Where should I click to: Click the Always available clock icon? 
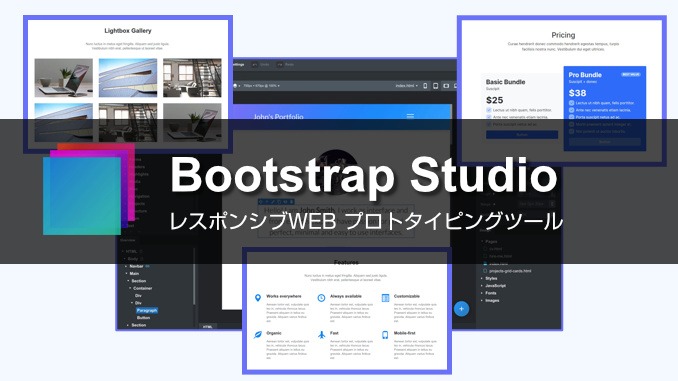(x=321, y=298)
